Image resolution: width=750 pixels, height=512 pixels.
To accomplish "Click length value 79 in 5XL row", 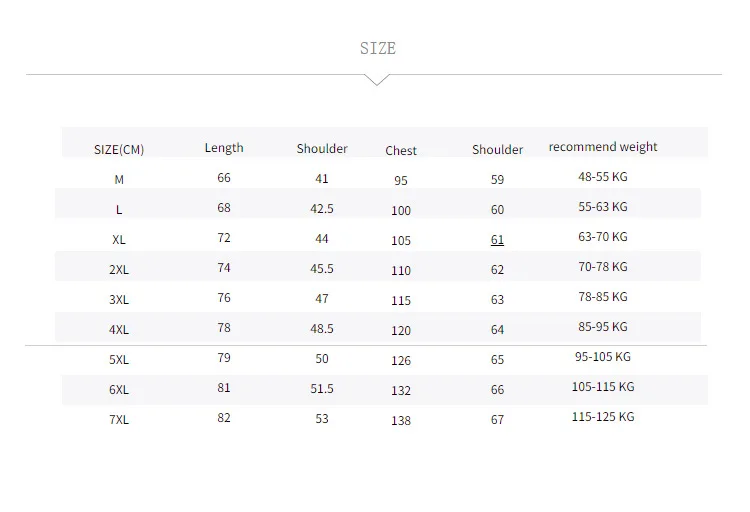I will pos(224,358).
